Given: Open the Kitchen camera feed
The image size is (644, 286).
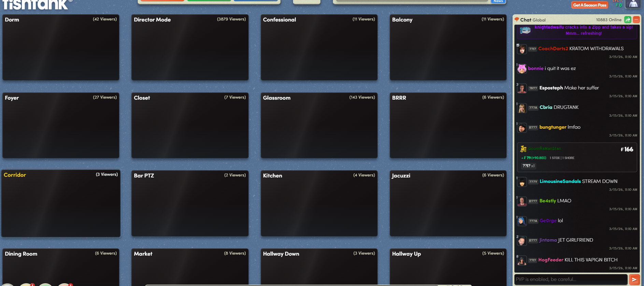Looking at the screenshot, I should (319, 203).
